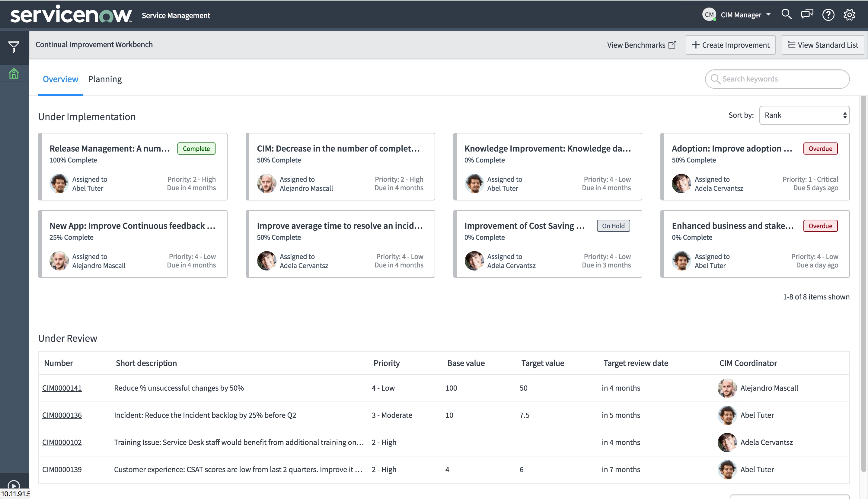The width and height of the screenshot is (868, 499).
Task: Open record CIM0000102
Action: pos(62,443)
